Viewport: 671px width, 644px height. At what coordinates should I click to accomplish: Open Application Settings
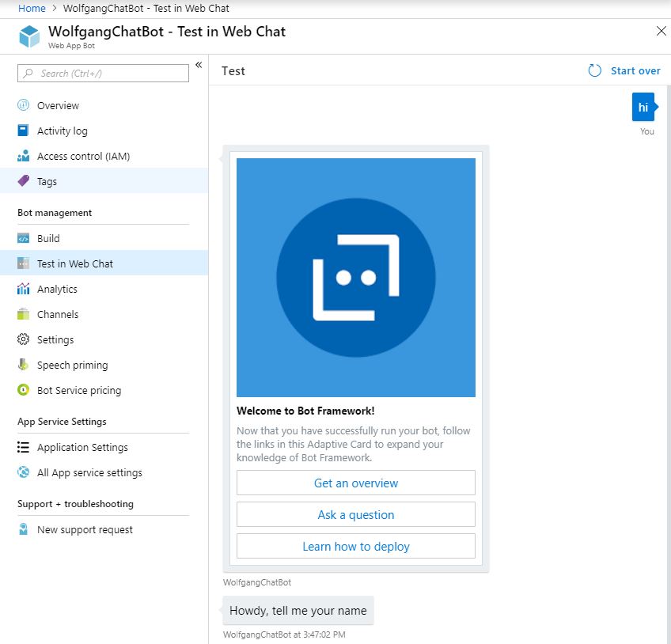82,447
